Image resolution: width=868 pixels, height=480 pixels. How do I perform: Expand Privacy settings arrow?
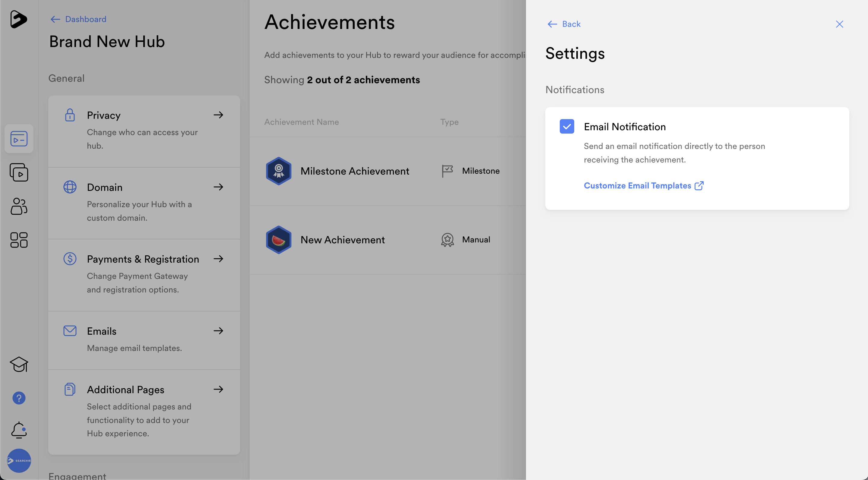point(218,115)
